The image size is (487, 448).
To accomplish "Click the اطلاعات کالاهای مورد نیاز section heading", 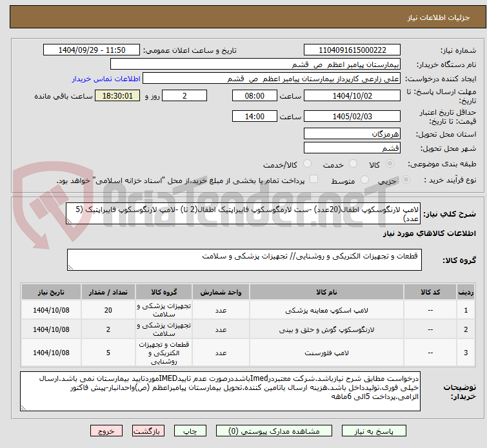I will point(429,233).
